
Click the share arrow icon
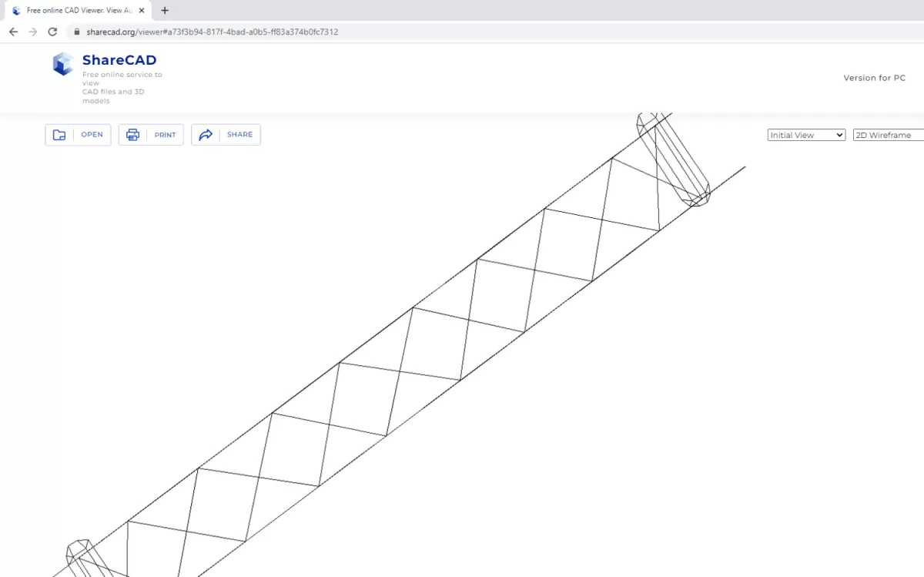[206, 135]
